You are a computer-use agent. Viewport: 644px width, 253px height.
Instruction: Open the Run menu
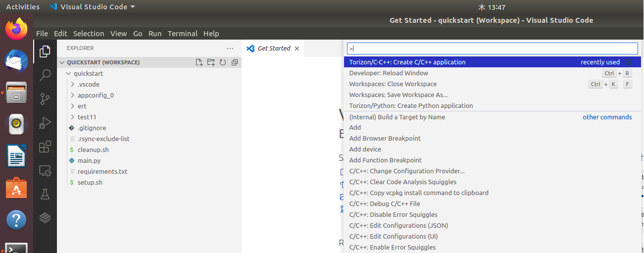(x=155, y=34)
